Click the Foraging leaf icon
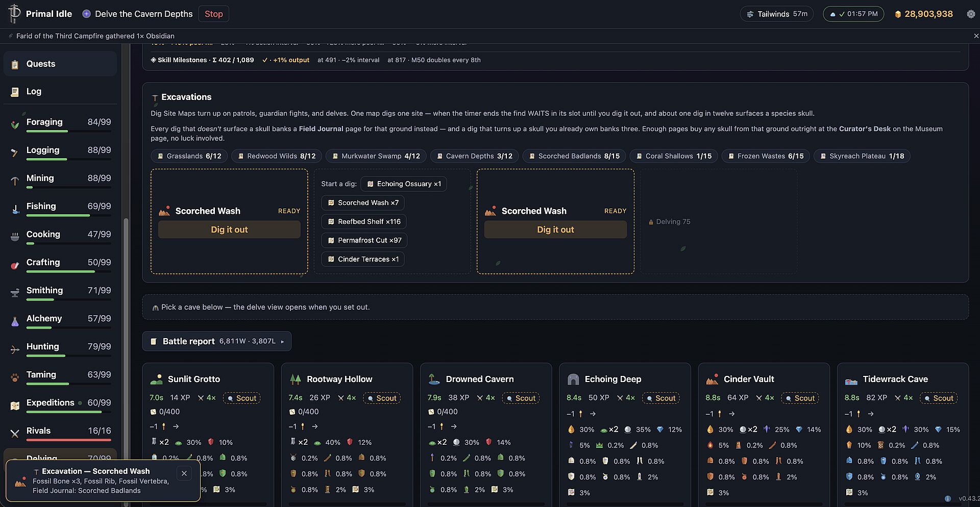Viewport: 980px width, 507px height. point(15,124)
